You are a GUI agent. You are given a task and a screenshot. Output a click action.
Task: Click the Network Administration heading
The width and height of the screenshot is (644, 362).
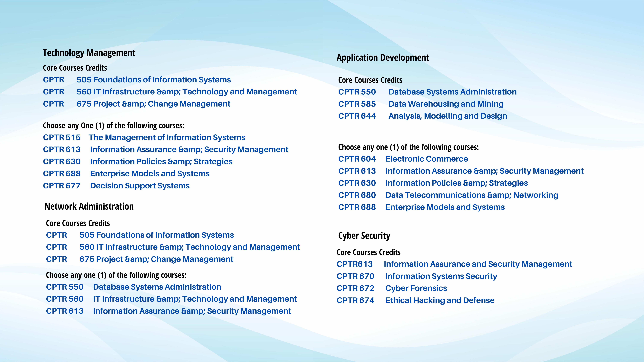tap(89, 206)
